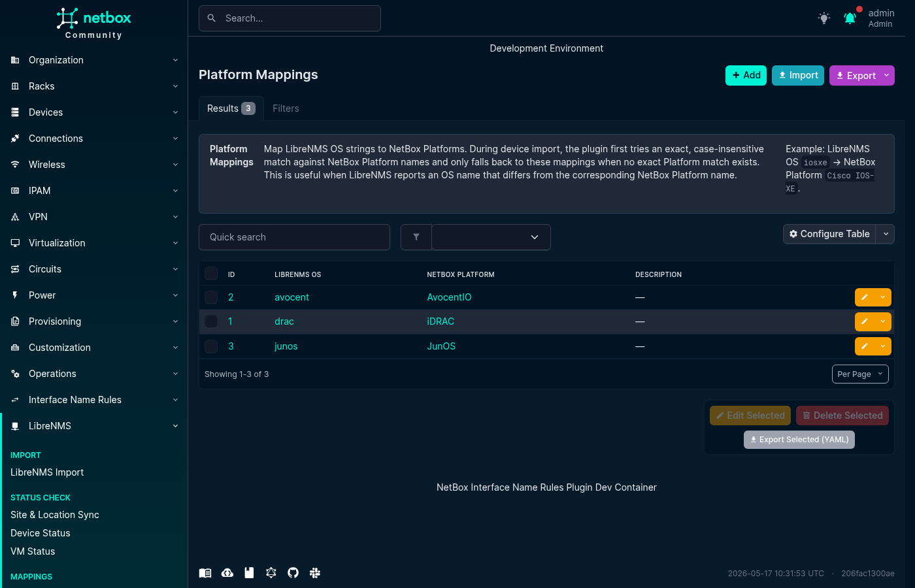The width and height of the screenshot is (915, 588).
Task: Click the Circuits sidebar icon
Action: click(15, 269)
